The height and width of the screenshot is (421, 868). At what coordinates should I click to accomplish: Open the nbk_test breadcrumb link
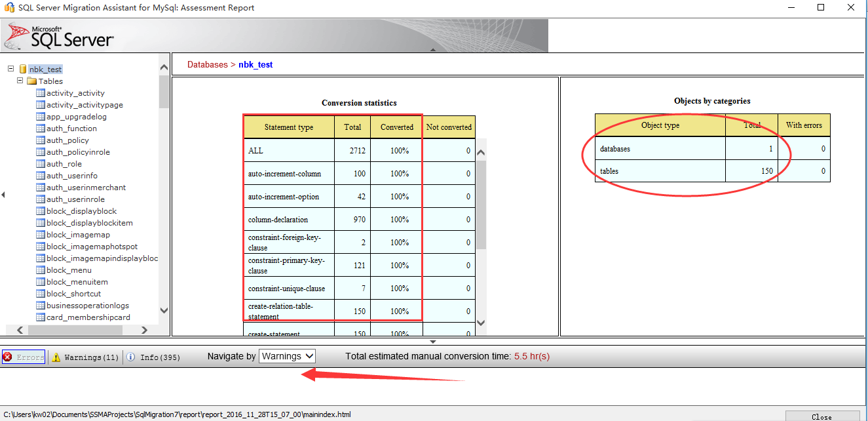point(255,64)
